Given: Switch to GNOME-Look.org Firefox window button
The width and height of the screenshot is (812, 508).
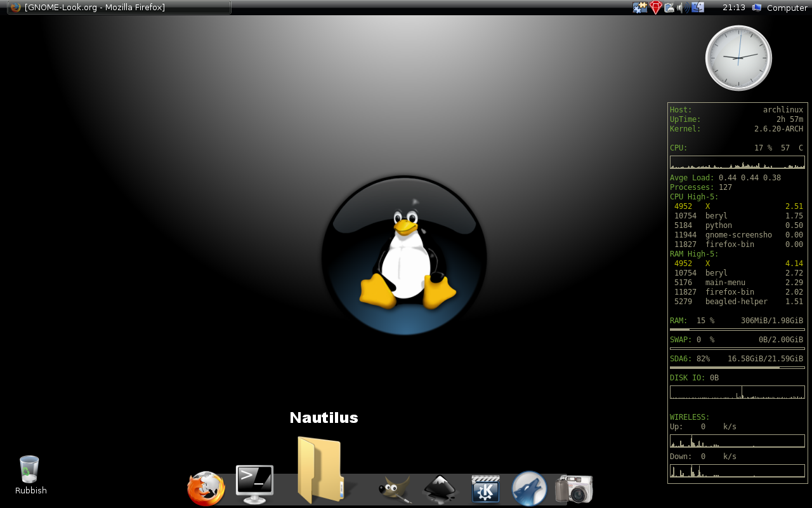Looking at the screenshot, I should (119, 8).
